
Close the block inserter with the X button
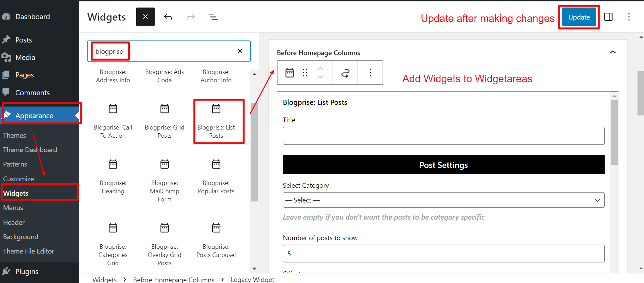coord(145,17)
